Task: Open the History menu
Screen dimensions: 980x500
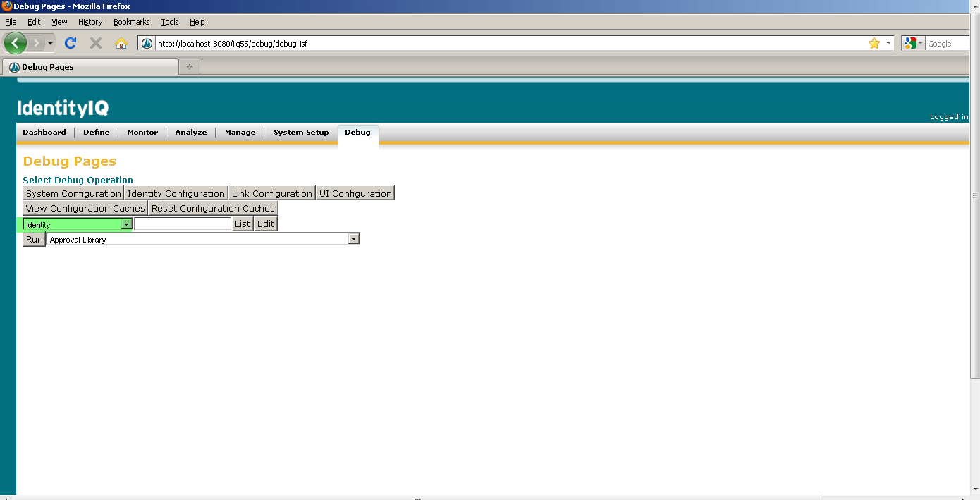Action: tap(90, 22)
